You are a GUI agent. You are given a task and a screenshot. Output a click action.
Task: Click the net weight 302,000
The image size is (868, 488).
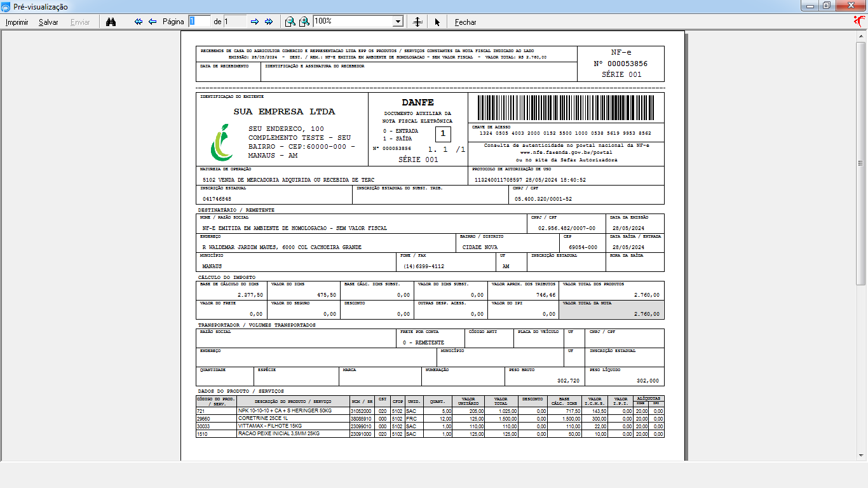(648, 381)
